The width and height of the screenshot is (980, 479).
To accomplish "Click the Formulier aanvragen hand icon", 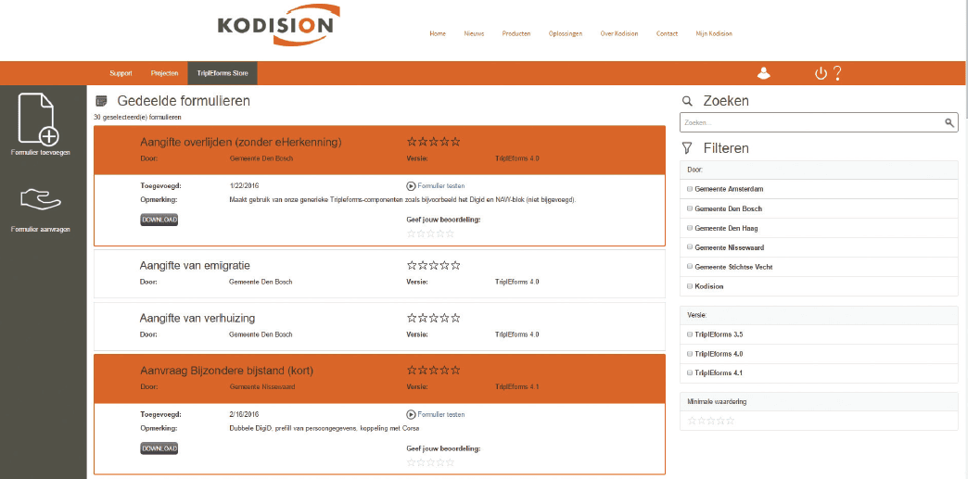I will [x=40, y=199].
